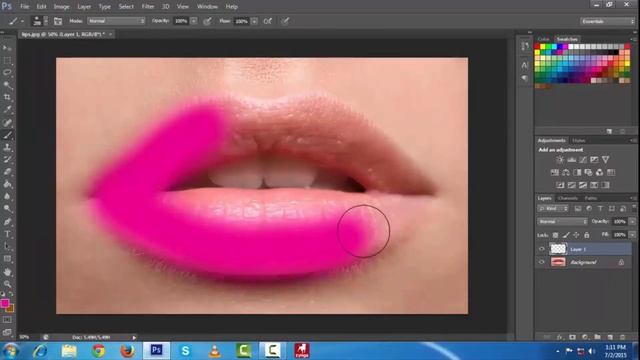Toggle lock transparent pixels
640x360 pixels.
[556, 235]
